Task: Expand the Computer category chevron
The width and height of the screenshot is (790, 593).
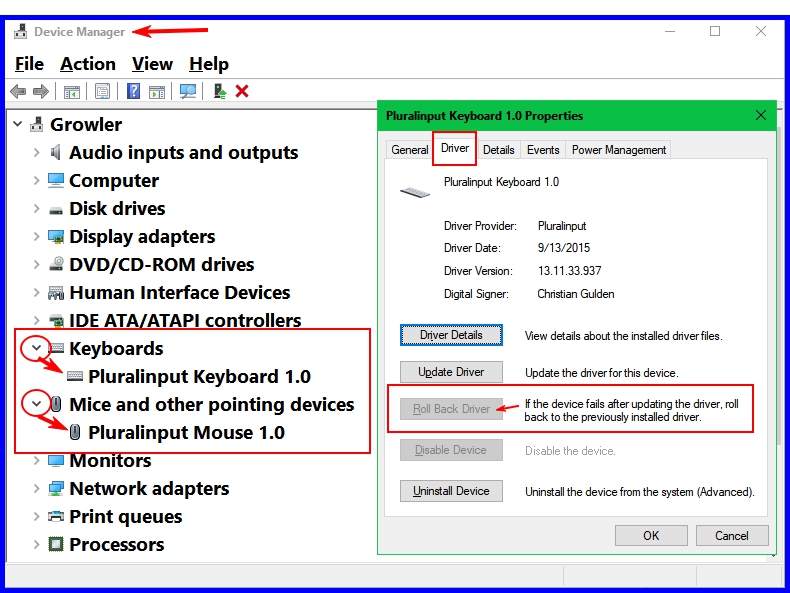Action: pos(36,180)
